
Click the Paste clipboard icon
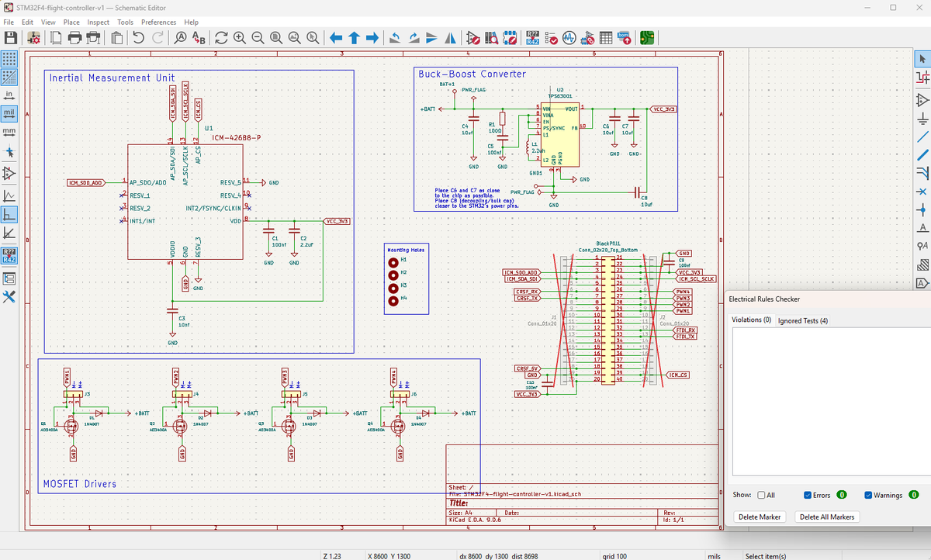116,37
